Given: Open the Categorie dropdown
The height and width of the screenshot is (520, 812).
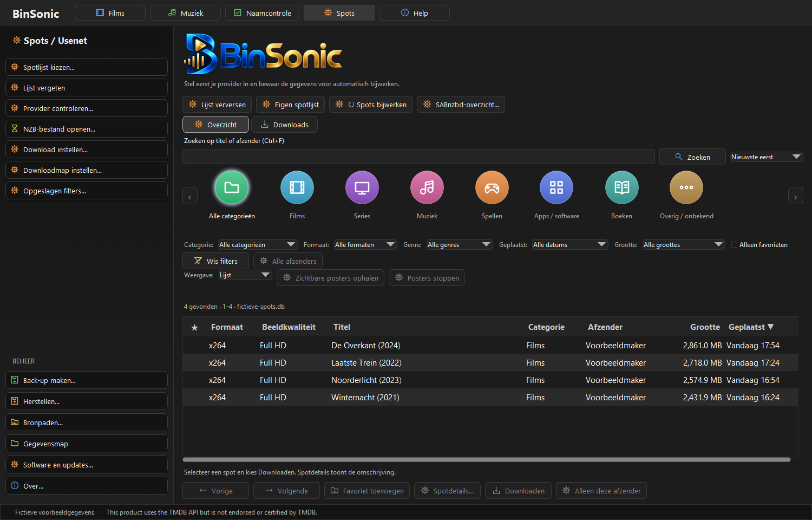Looking at the screenshot, I should pos(258,245).
